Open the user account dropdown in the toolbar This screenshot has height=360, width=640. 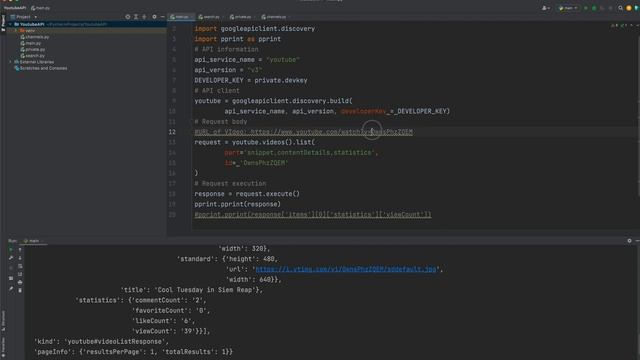(x=546, y=8)
